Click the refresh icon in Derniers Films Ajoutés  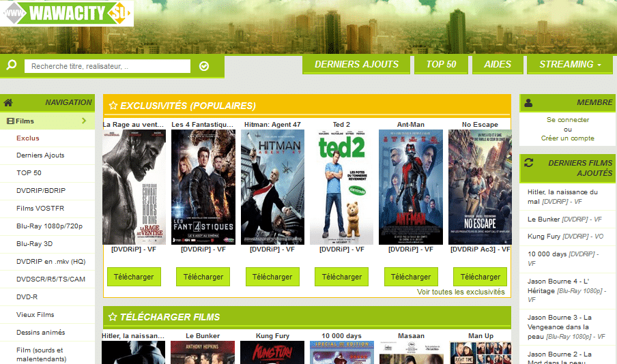click(x=528, y=163)
